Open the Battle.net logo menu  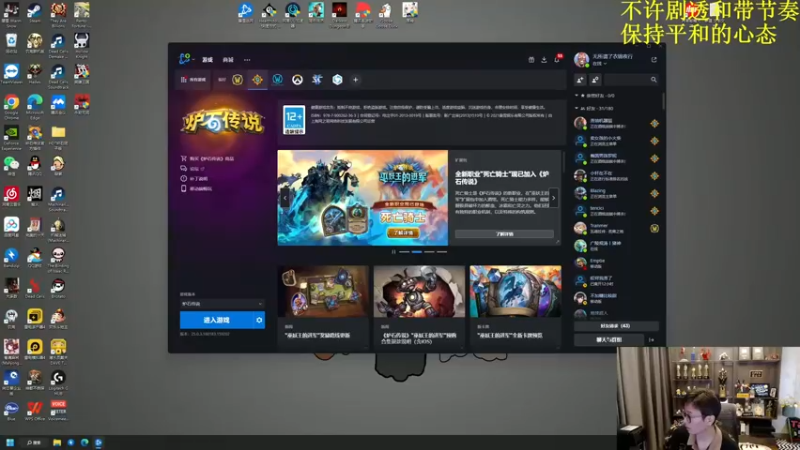185,59
